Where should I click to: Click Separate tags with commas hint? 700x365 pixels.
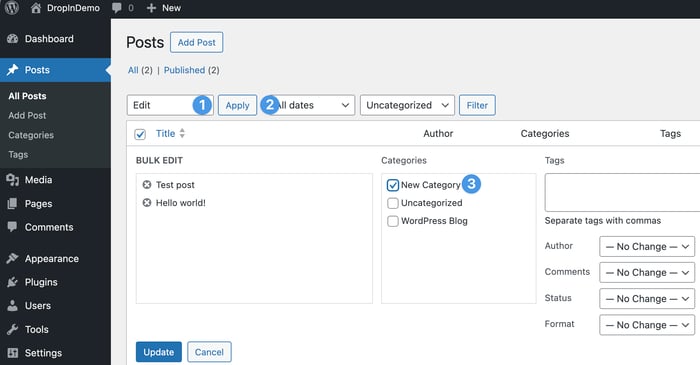[603, 220]
